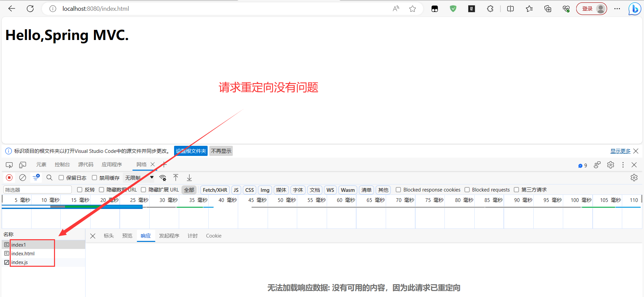Open throttling dropdown 无限制
Viewport: 644px width, 297px height.
point(139,178)
